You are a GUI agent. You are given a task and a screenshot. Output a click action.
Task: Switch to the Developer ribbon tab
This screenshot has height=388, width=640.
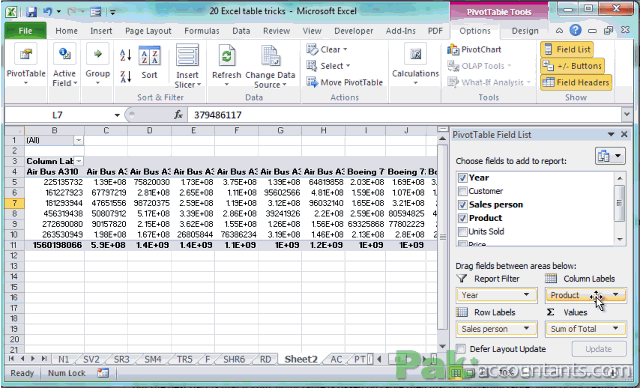[x=353, y=31]
